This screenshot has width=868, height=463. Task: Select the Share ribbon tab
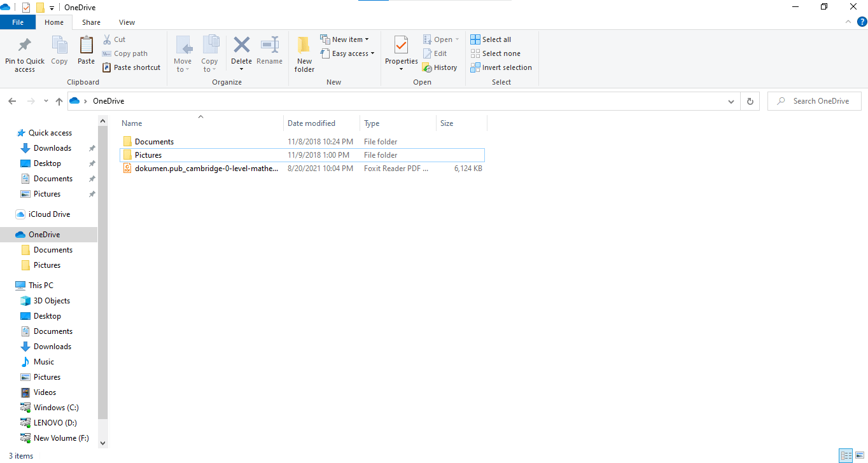[91, 22]
